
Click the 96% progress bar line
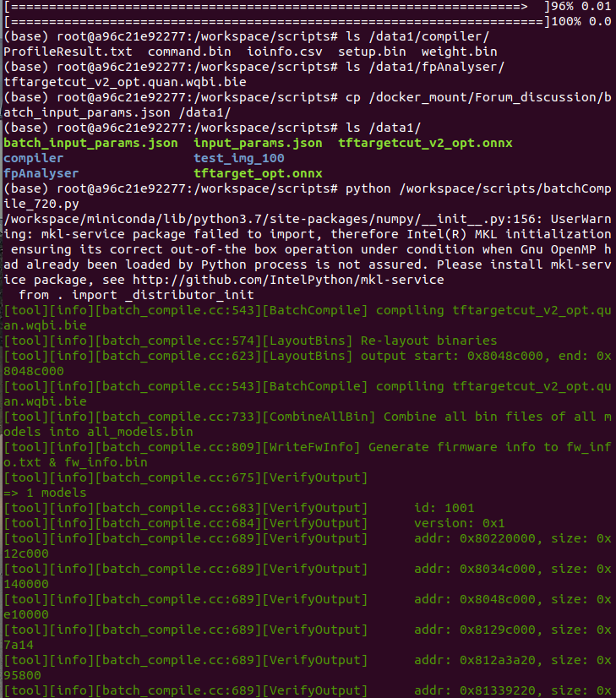(x=308, y=6)
